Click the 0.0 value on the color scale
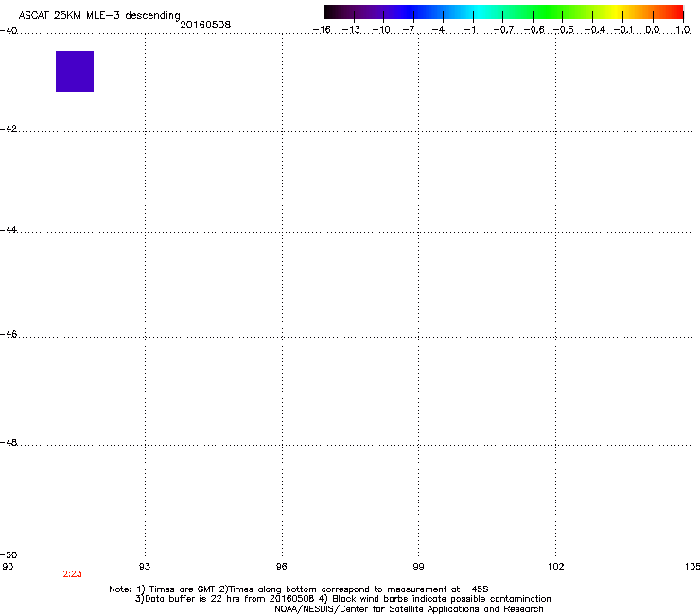This screenshot has width=700, height=615. 653,30
